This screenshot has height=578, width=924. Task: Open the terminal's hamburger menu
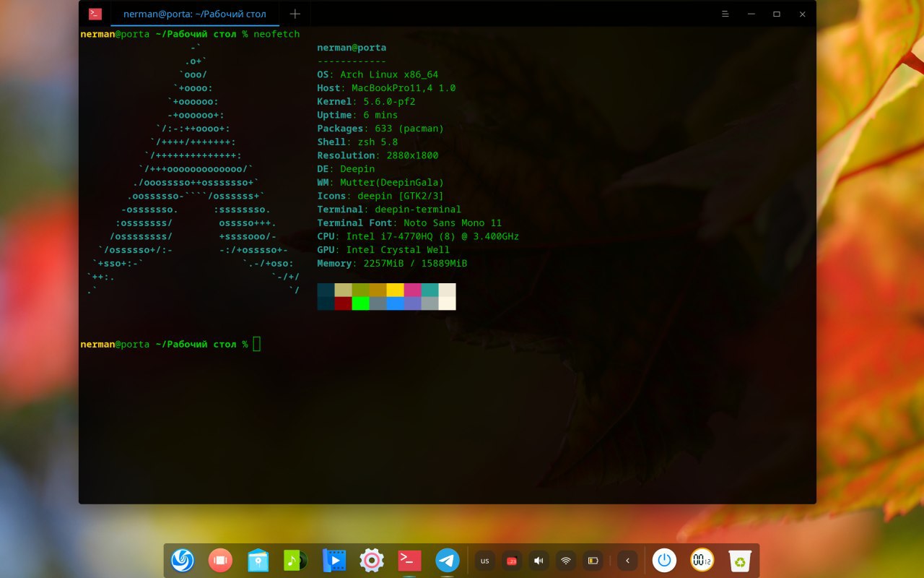(725, 14)
